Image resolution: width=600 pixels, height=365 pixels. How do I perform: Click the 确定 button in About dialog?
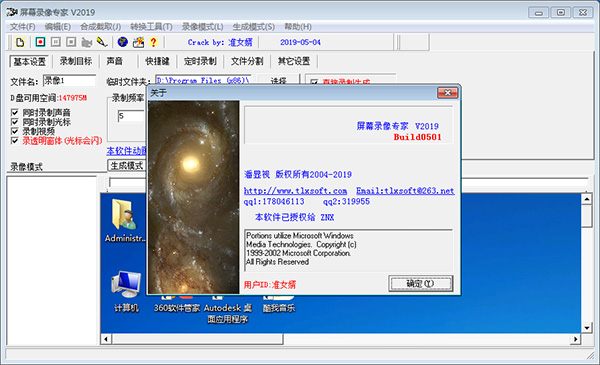(421, 284)
